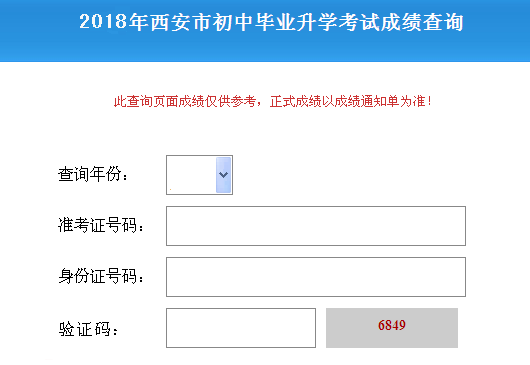This screenshot has height=365, width=530.
Task: Select the empty 查询年份 combo box
Action: (x=199, y=175)
